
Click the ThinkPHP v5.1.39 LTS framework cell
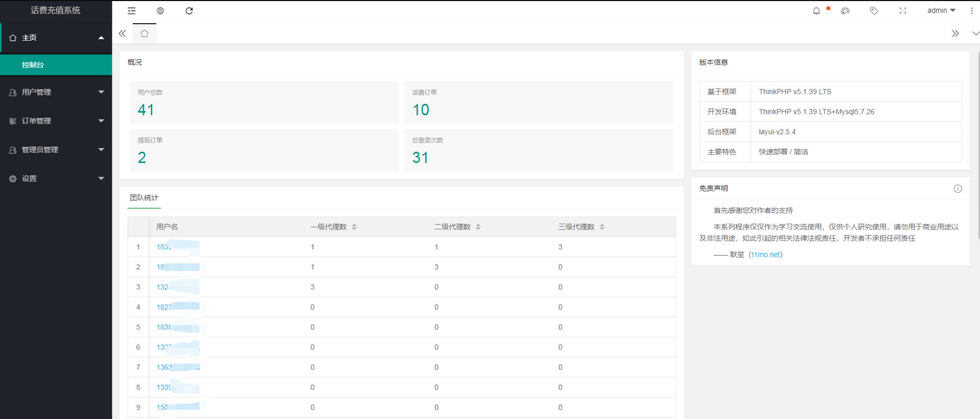[x=856, y=92]
